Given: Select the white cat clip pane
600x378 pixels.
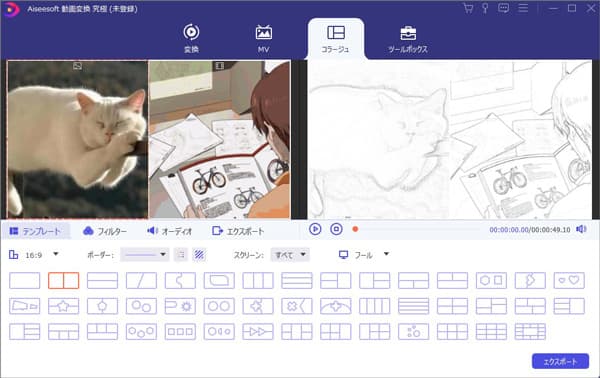Looking at the screenshot, I should pos(77,140).
